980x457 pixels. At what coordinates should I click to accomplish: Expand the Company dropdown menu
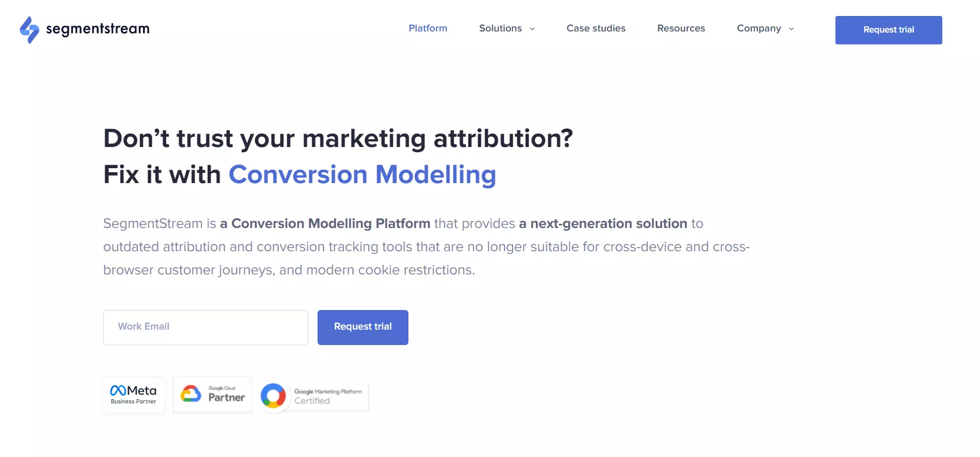759,28
